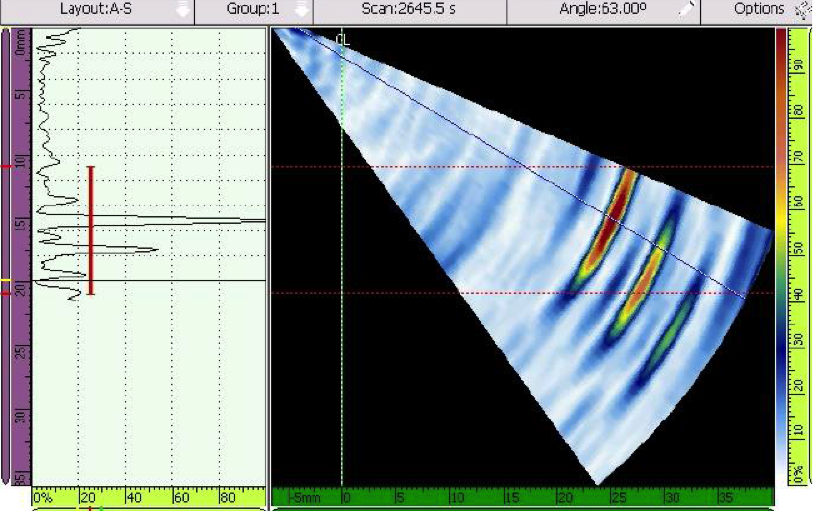
Task: Click the yellow marker on depth ruler
Action: point(5,281)
